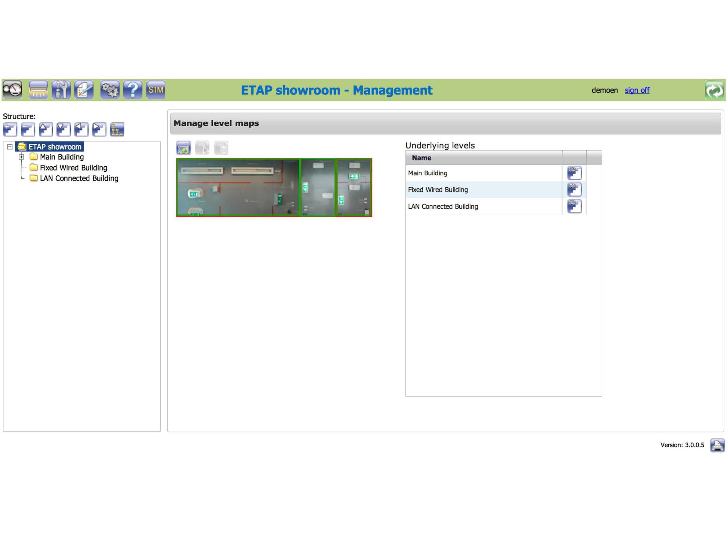The width and height of the screenshot is (728, 560).
Task: Click the sign off link
Action: pos(637,90)
